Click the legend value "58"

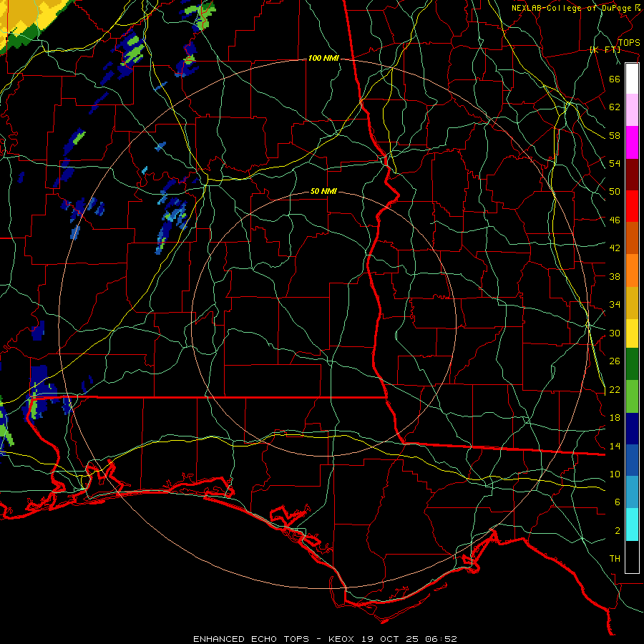pyautogui.click(x=615, y=135)
